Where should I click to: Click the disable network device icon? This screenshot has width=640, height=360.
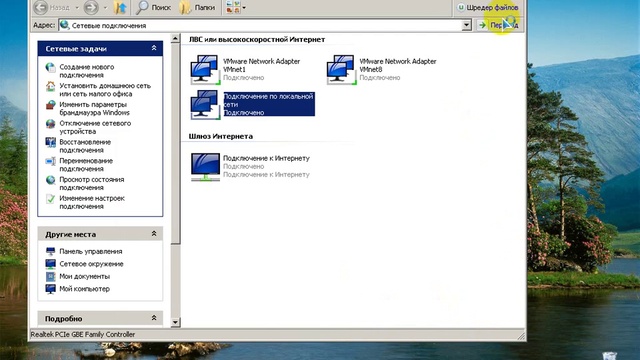[51, 124]
